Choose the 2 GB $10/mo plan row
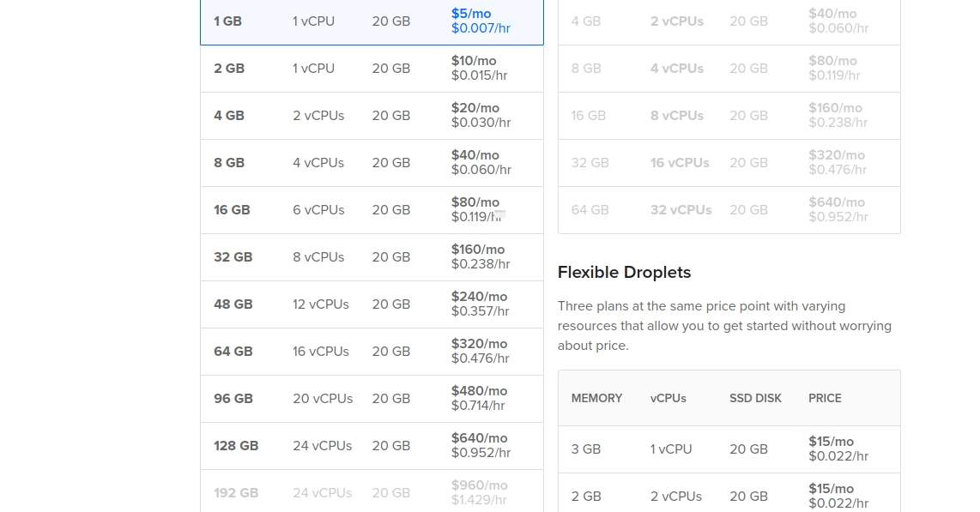 pos(372,69)
